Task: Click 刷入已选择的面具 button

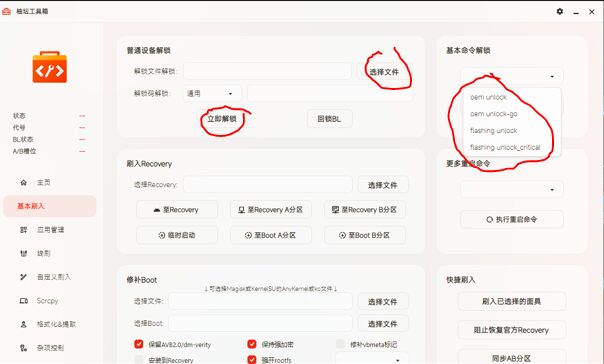Action: pos(512,301)
